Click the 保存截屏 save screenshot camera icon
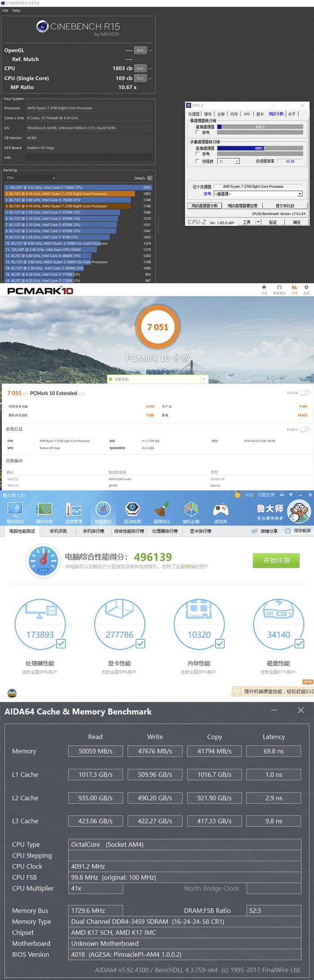 tap(288, 531)
